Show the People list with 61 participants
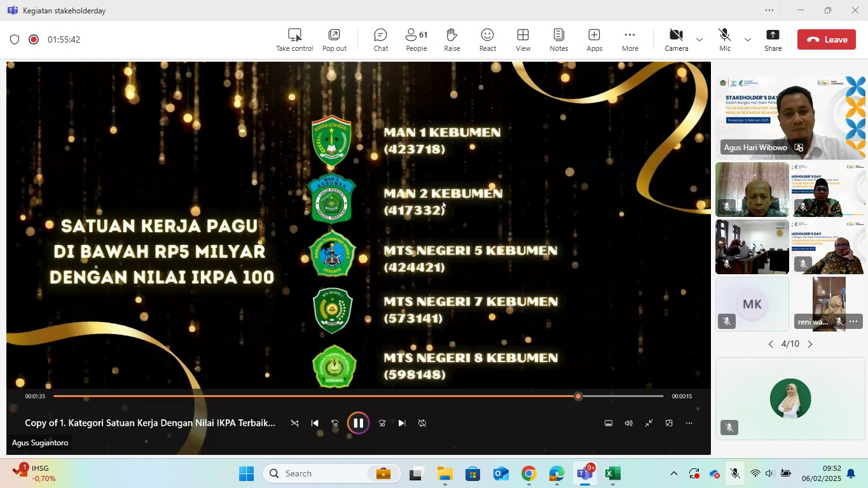868x488 pixels. click(x=417, y=39)
